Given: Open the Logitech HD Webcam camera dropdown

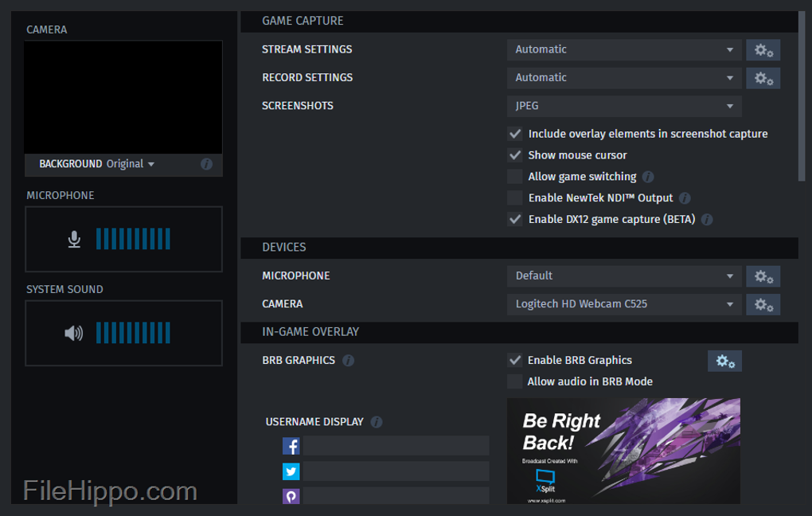Looking at the screenshot, I should click(x=624, y=304).
